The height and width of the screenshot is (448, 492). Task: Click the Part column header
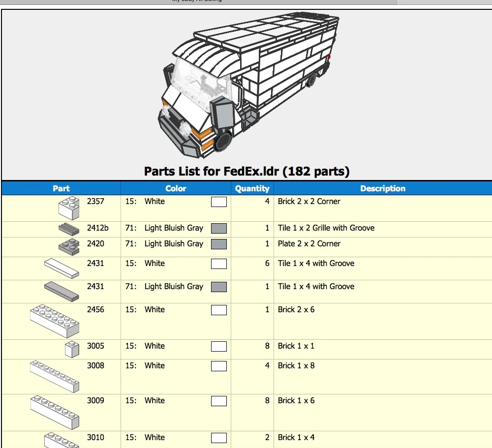[x=61, y=188]
